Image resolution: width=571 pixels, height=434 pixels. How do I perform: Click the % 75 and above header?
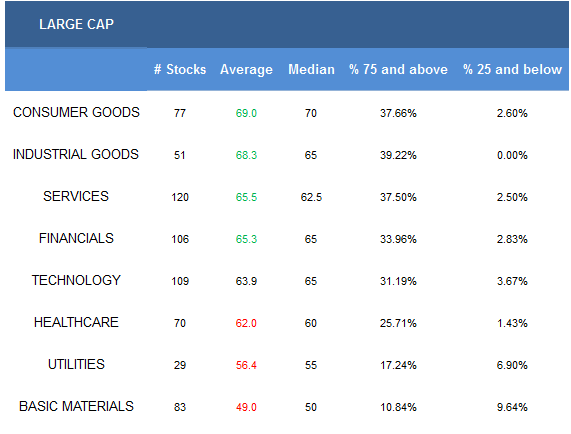[x=398, y=69]
